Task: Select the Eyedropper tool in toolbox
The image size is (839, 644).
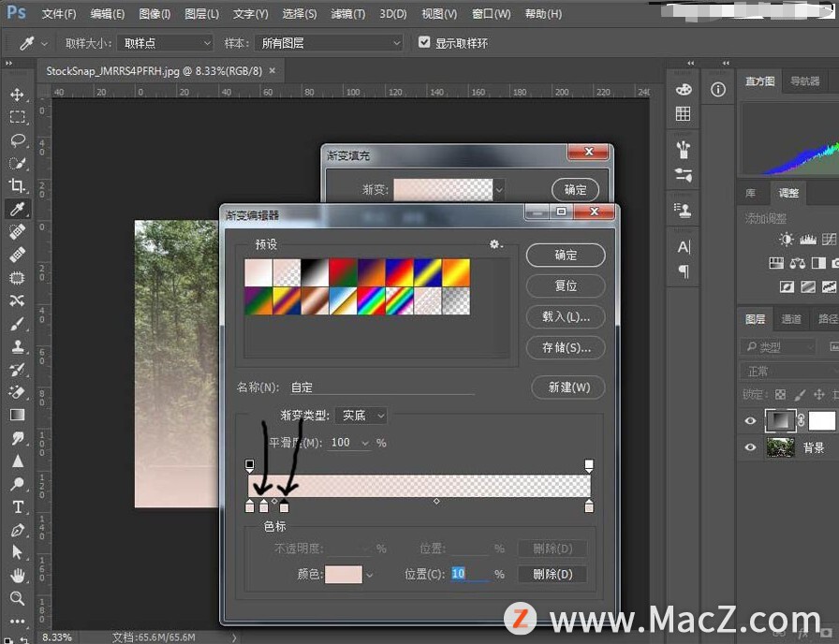Action: click(17, 209)
